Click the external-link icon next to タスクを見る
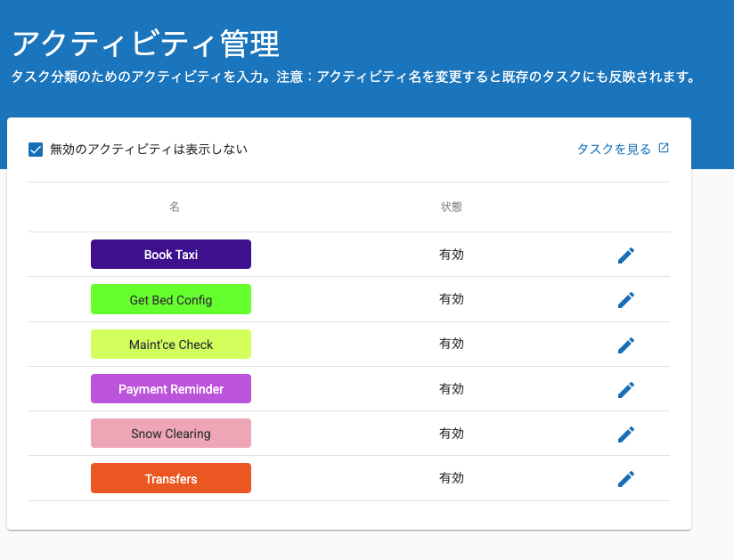The width and height of the screenshot is (734, 560). [663, 149]
